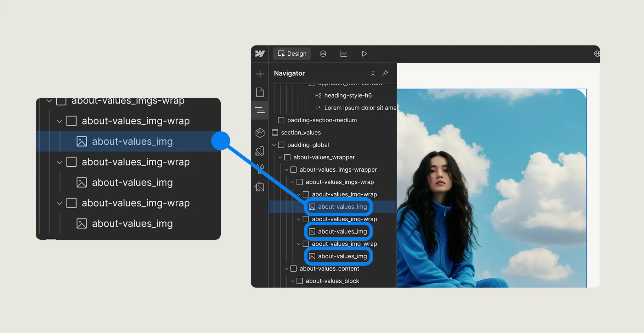The width and height of the screenshot is (644, 333).
Task: Launch Preview mode with the play icon
Action: pos(364,54)
